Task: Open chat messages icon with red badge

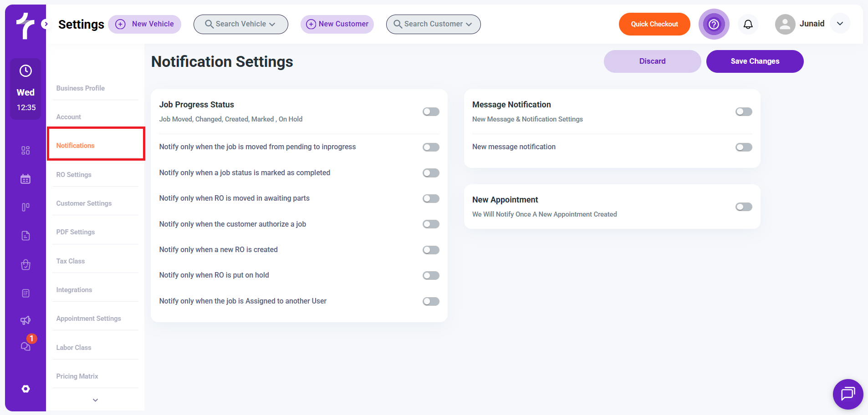Action: [26, 346]
